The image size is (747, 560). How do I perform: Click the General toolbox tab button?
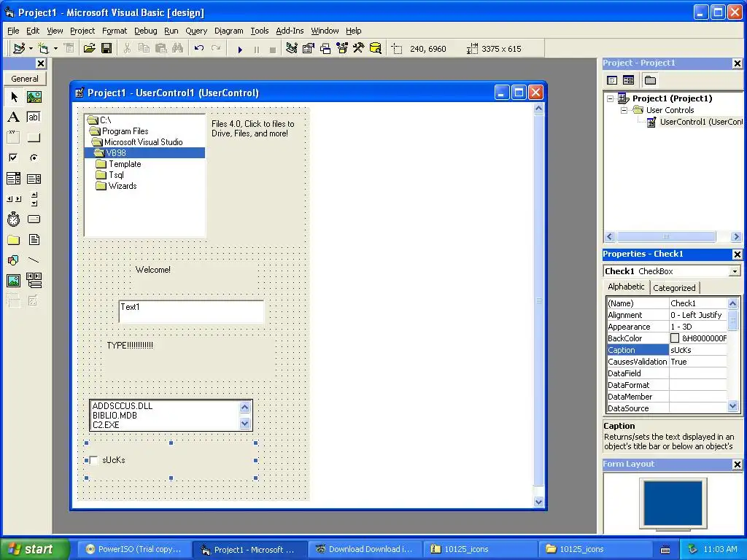click(x=25, y=79)
